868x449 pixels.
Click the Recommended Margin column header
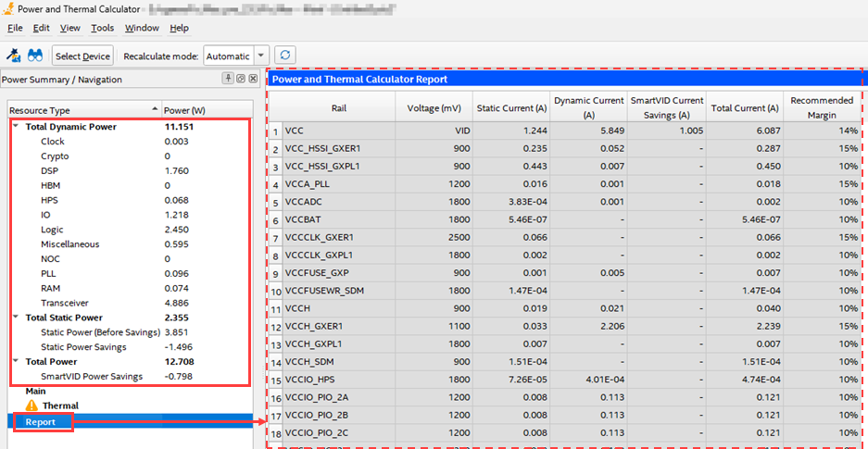822,107
